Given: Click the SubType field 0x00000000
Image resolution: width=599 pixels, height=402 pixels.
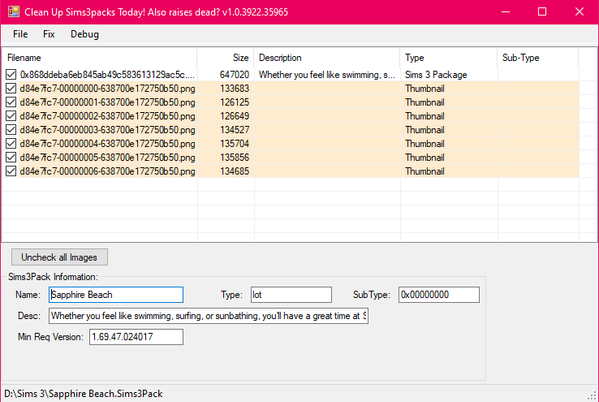Looking at the screenshot, I should pyautogui.click(x=439, y=295).
